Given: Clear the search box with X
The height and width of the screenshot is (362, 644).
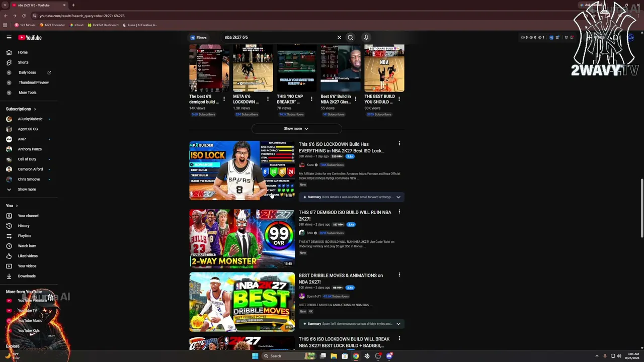Looking at the screenshot, I should click(339, 37).
